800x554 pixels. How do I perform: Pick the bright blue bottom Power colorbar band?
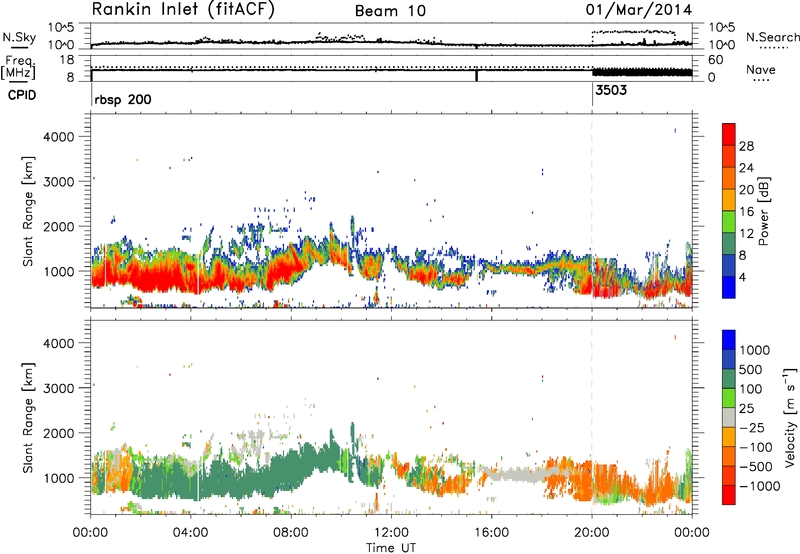pos(729,287)
